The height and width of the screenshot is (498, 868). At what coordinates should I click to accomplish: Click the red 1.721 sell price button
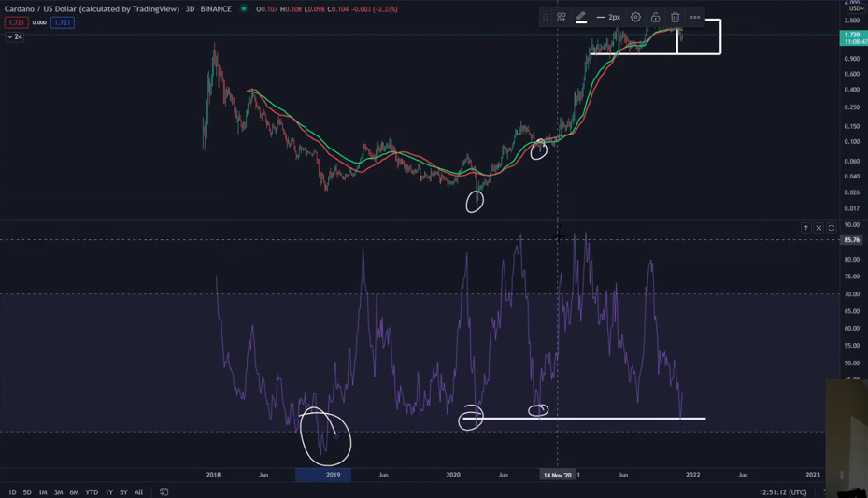[16, 22]
